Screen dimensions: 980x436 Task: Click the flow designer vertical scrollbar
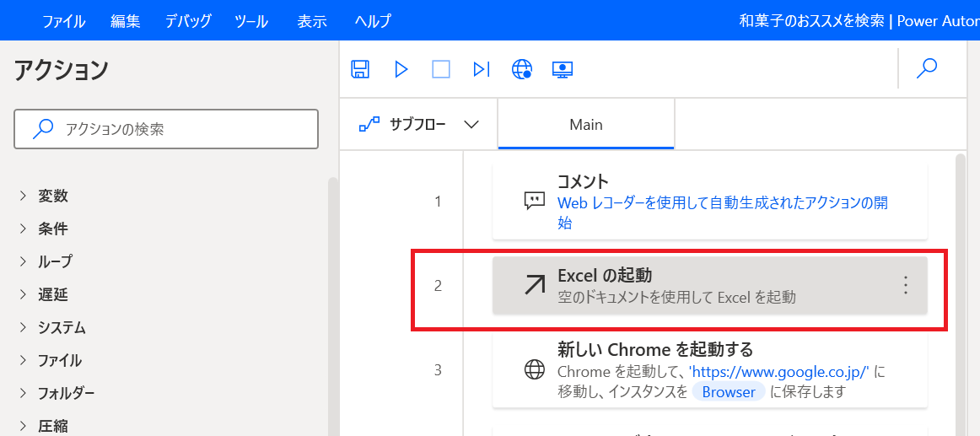(961, 293)
